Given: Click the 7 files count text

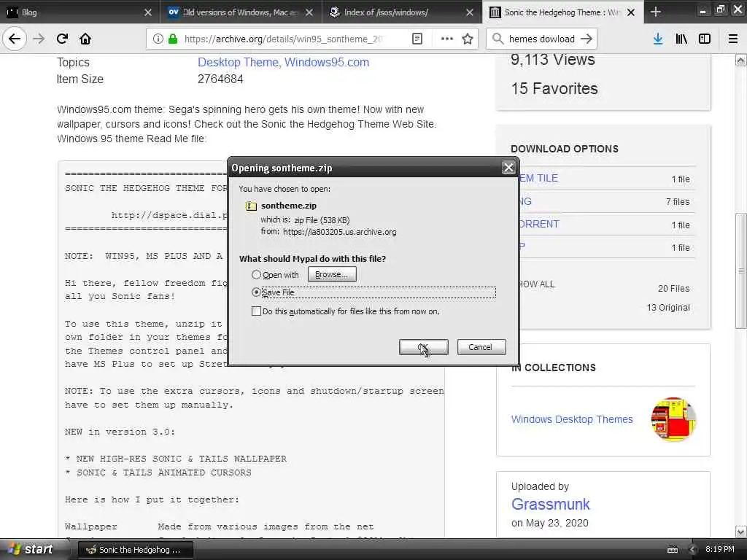Looking at the screenshot, I should coord(678,202).
